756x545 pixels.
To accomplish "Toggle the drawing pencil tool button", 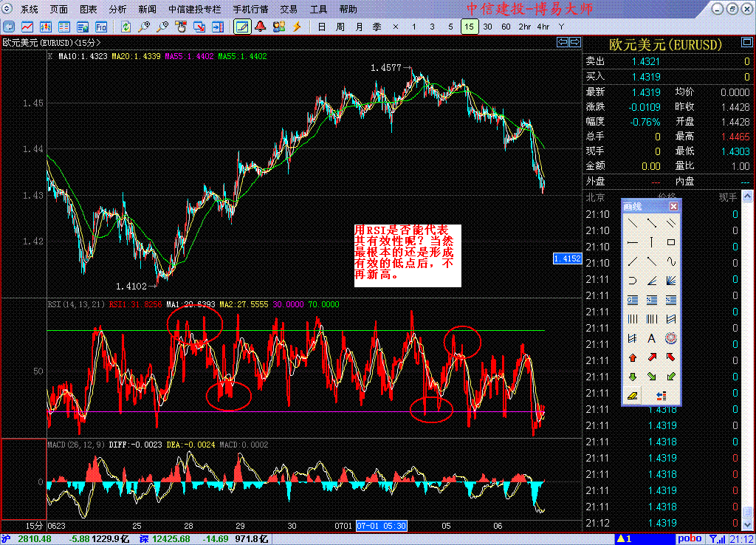I will (x=242, y=27).
